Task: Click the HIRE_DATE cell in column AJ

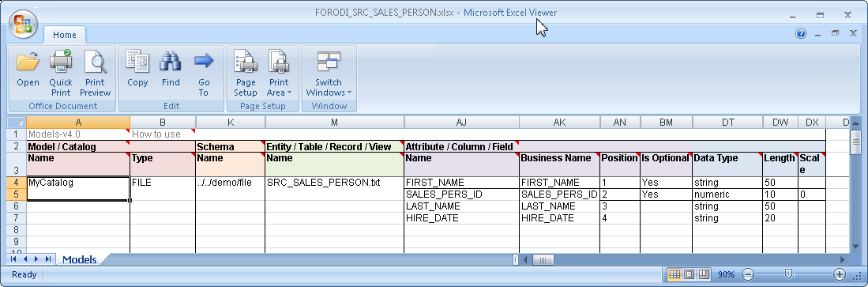Action: tap(462, 217)
